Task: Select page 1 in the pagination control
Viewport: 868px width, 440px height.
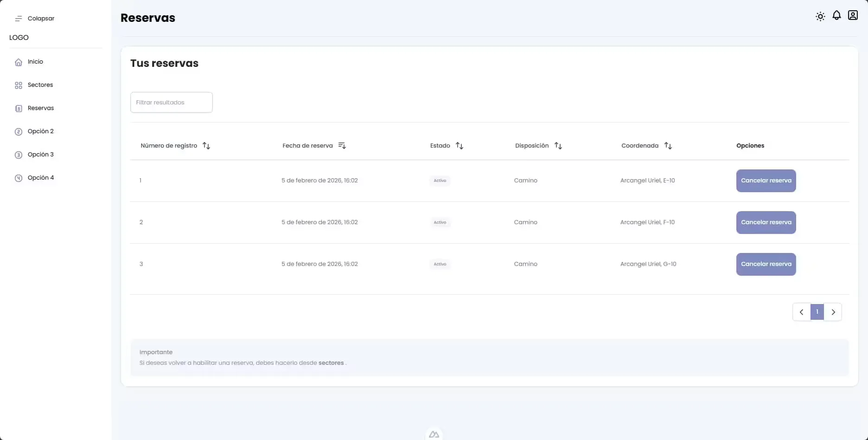Action: [817, 311]
